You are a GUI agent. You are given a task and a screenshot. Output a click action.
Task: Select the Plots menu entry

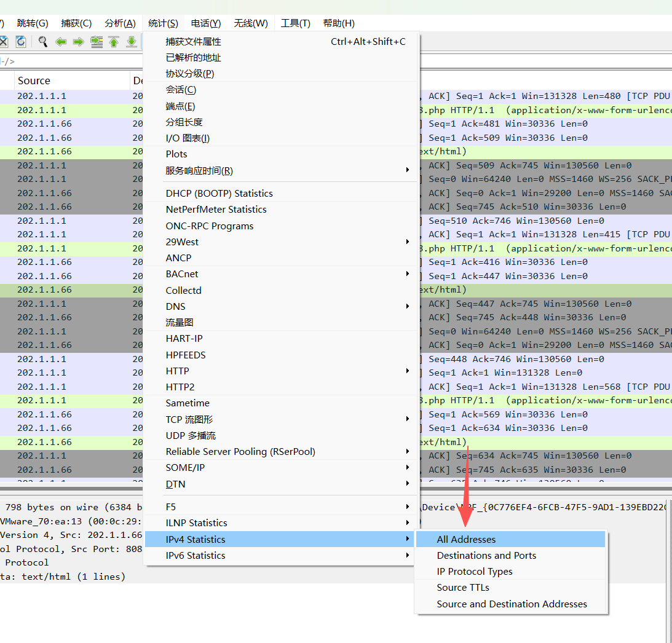click(x=281, y=154)
